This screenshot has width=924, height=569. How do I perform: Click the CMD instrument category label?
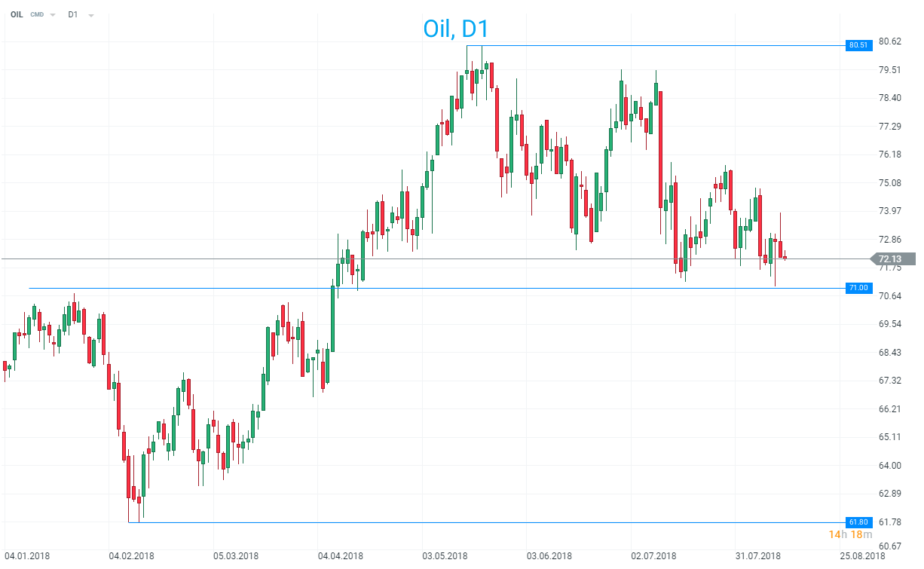[36, 14]
